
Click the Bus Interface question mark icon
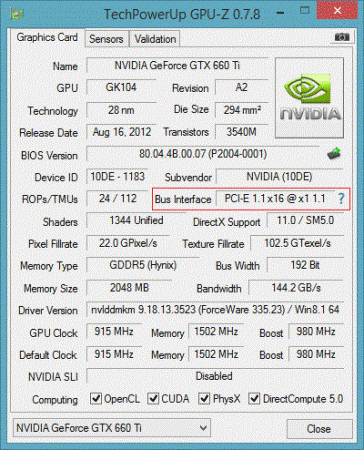[x=341, y=198]
